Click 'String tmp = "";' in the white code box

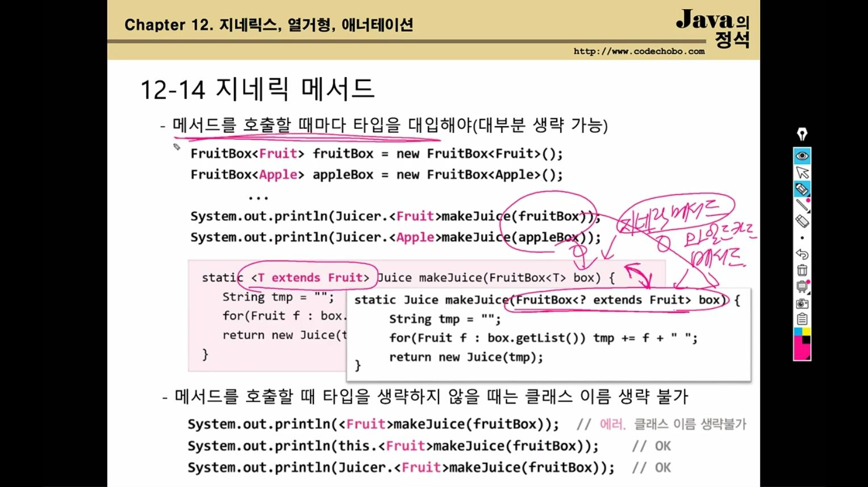click(x=445, y=319)
